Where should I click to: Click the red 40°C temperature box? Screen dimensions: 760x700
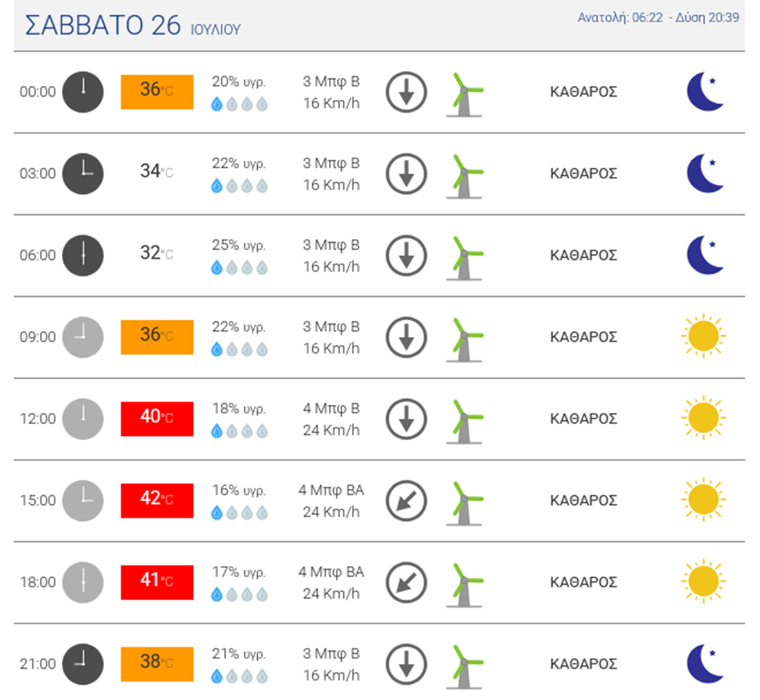[157, 419]
